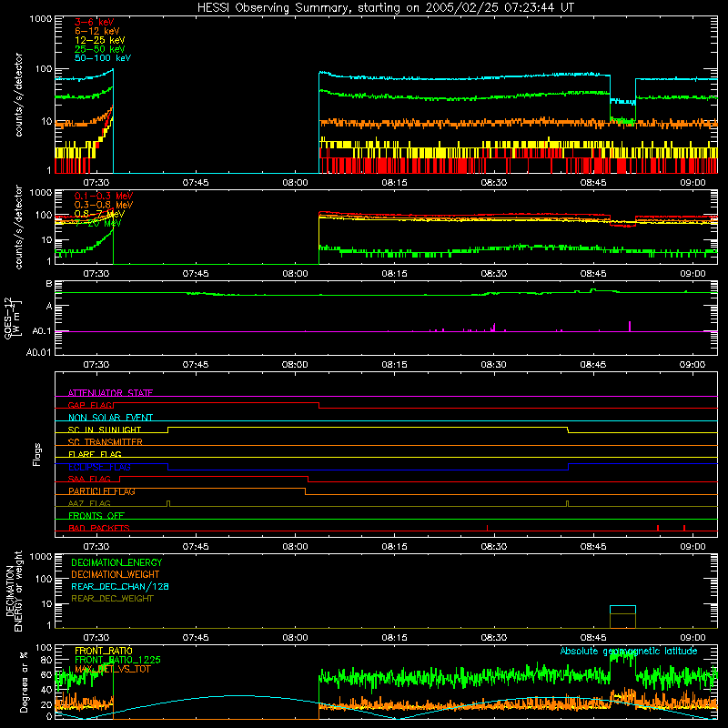This screenshot has width=728, height=728.
Task: Click the 'A0.01' tick label in GOES panel
Action: tap(38, 352)
